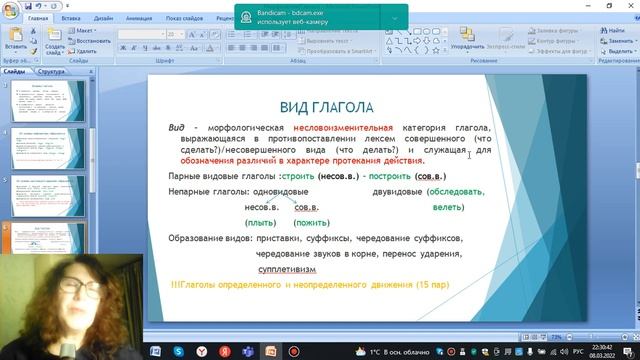The height and width of the screenshot is (360, 640).
Task: Toggle strikethrough formatting
Action: click(156, 48)
